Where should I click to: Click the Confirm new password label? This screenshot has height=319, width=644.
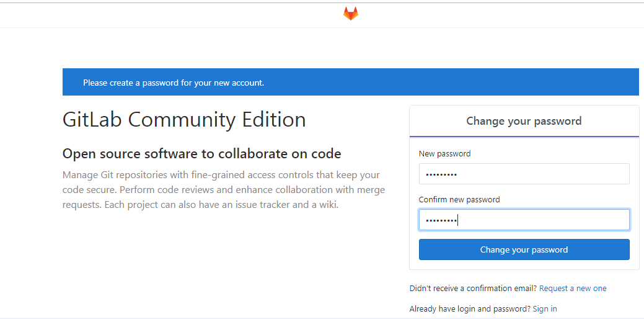(459, 200)
